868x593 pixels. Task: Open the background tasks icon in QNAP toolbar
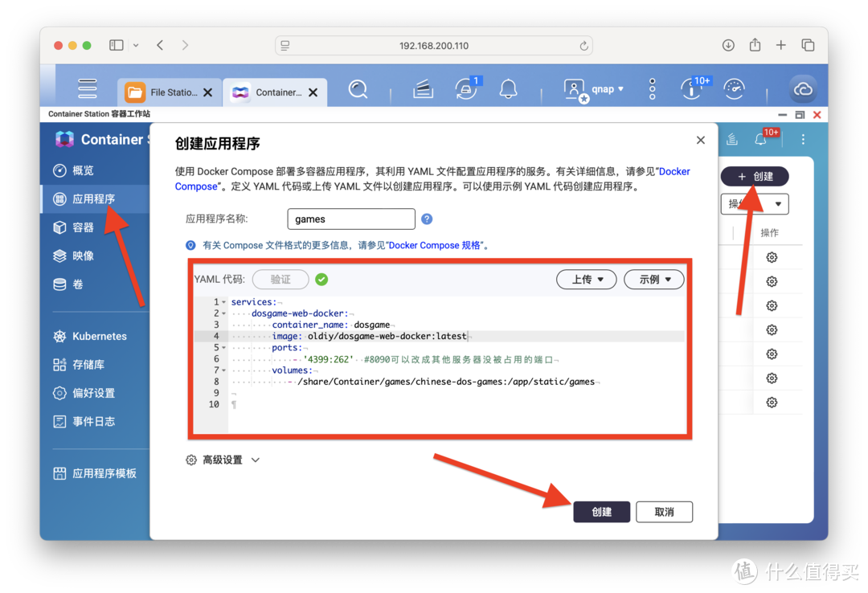(423, 89)
